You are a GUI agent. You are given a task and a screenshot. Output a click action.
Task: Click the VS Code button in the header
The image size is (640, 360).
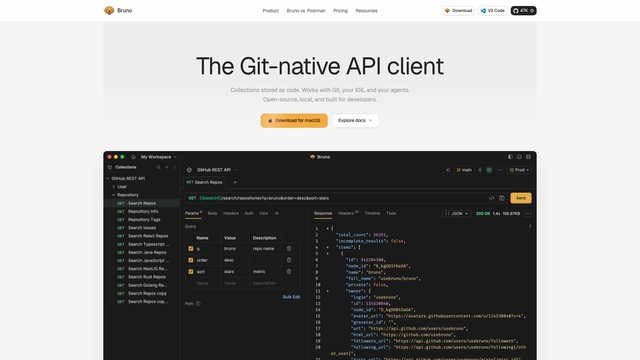[493, 11]
